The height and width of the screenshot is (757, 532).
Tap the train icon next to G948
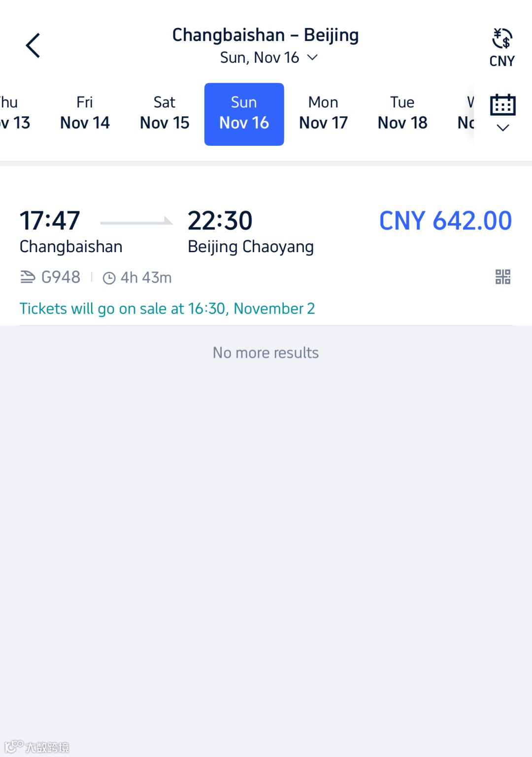(28, 277)
